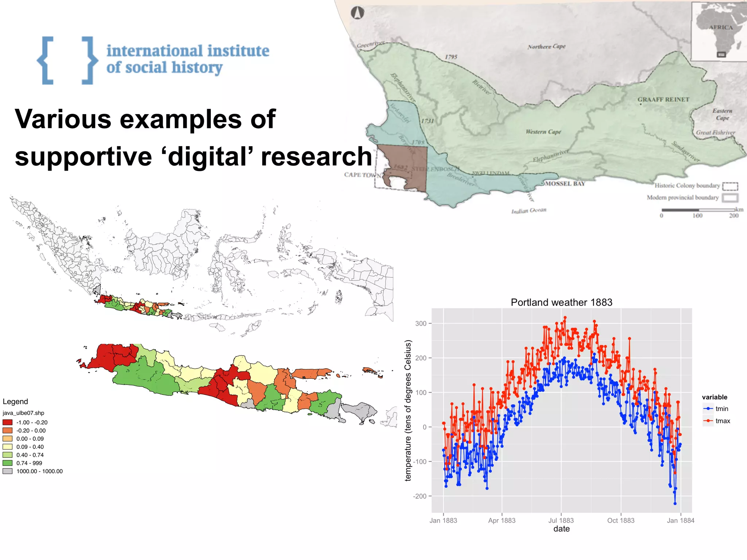The width and height of the screenshot is (747, 560).
Task: Click the 'GRAAFF REINET' map label
Action: [663, 100]
